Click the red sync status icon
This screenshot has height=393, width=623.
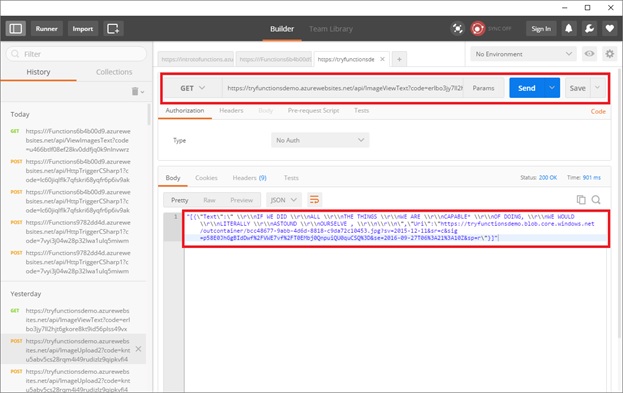478,29
